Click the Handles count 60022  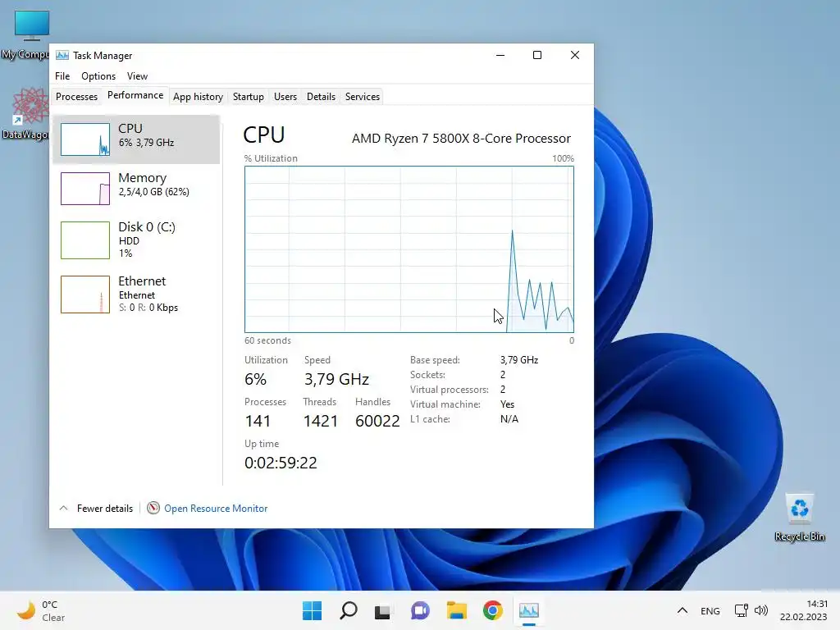377,421
